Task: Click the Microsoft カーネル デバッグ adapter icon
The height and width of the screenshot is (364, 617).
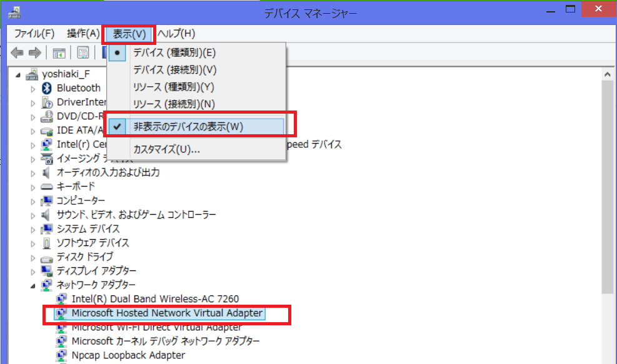Action: coord(61,341)
